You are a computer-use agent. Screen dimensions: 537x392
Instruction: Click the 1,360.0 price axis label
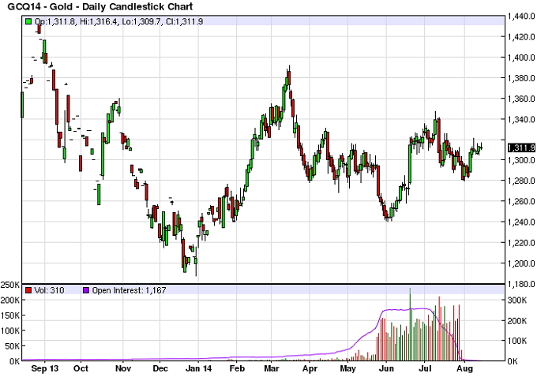point(521,99)
